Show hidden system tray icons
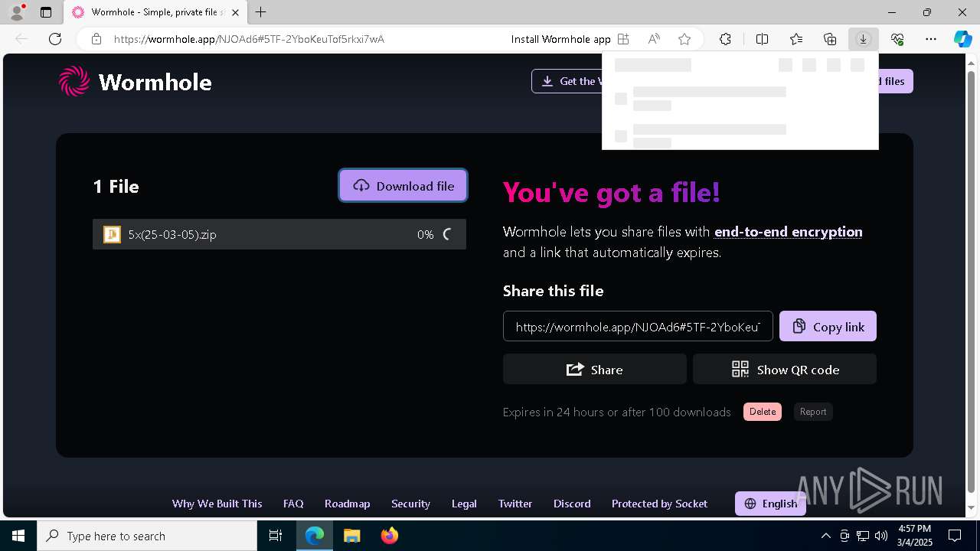The height and width of the screenshot is (551, 980). [x=826, y=536]
